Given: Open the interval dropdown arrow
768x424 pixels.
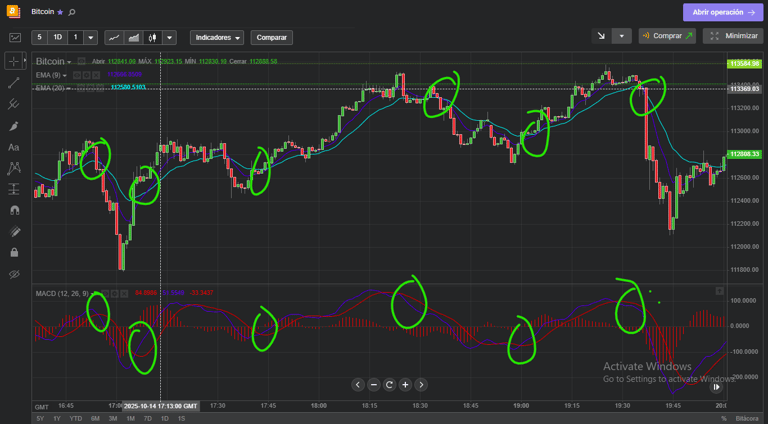Looking at the screenshot, I should tap(91, 37).
